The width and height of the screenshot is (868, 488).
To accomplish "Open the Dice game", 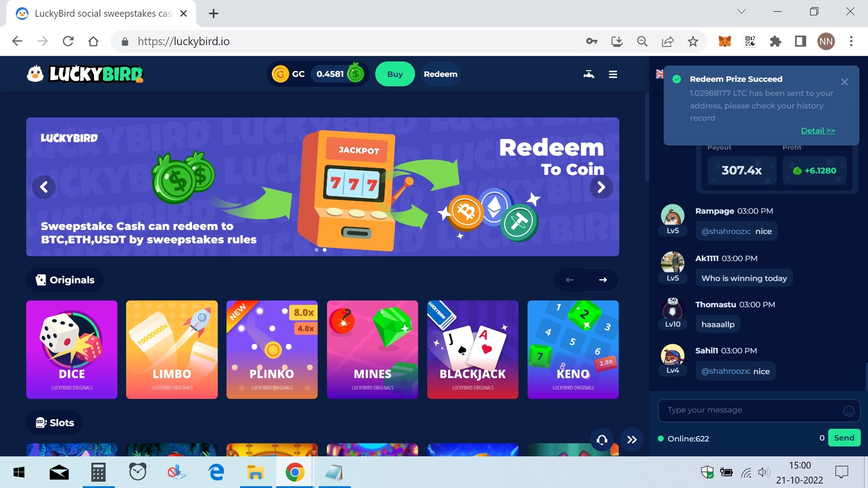I will (72, 350).
